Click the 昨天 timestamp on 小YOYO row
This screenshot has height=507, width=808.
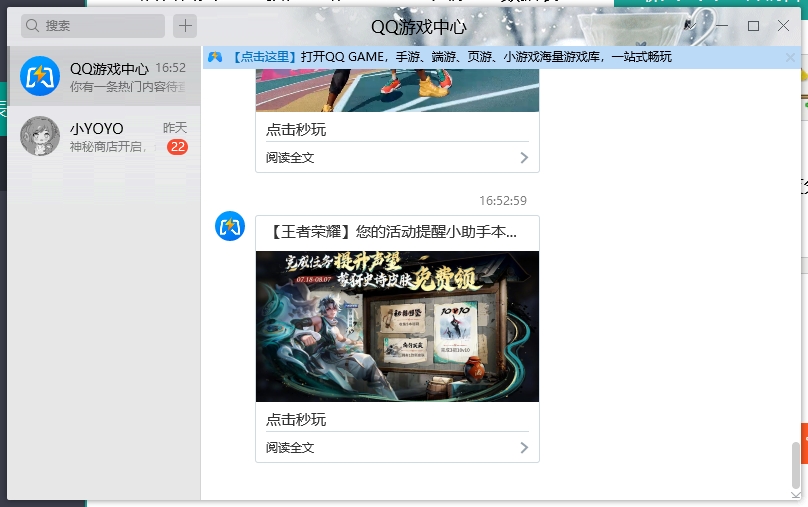[175, 128]
